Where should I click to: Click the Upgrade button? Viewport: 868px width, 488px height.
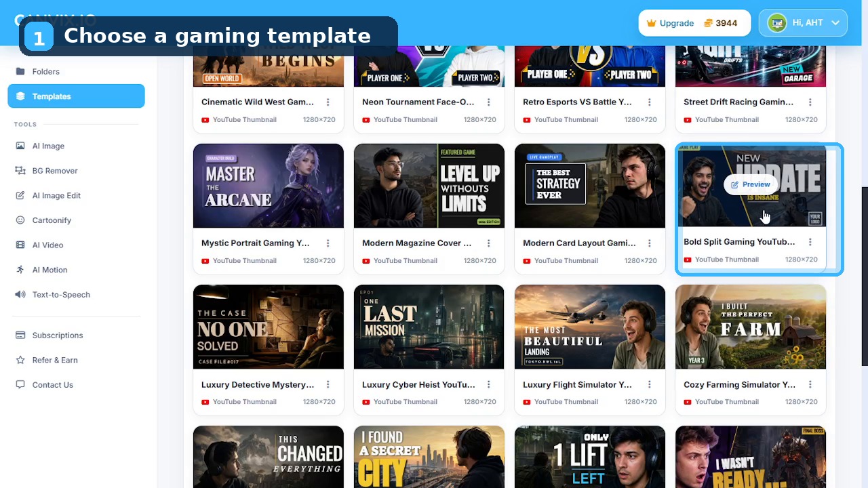670,23
